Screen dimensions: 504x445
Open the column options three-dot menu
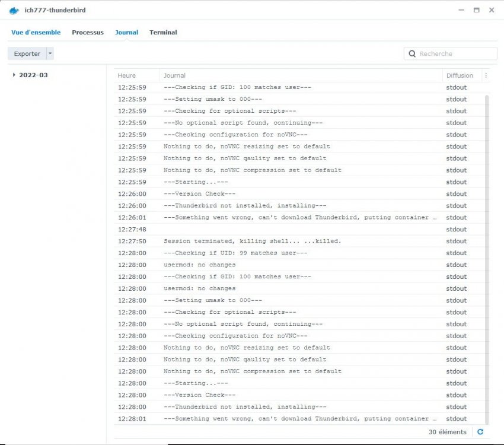[x=486, y=75]
